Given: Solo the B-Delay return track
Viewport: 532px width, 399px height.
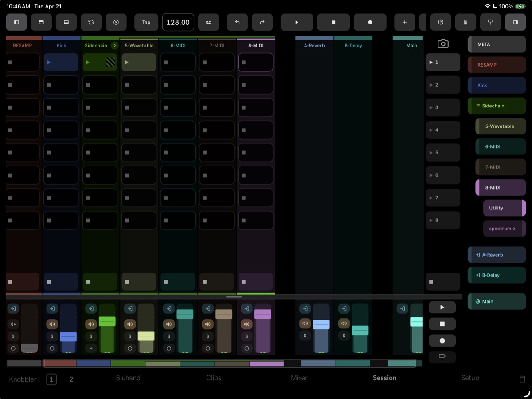Looking at the screenshot, I should point(344,336).
